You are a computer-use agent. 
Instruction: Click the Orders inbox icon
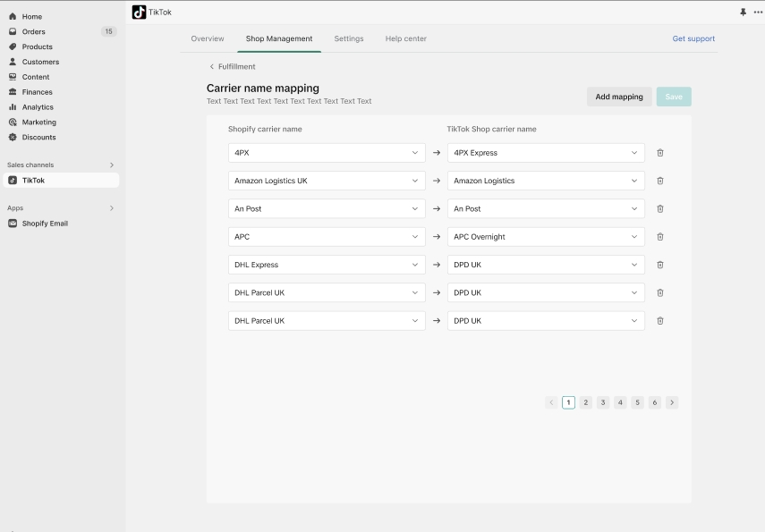coord(13,31)
